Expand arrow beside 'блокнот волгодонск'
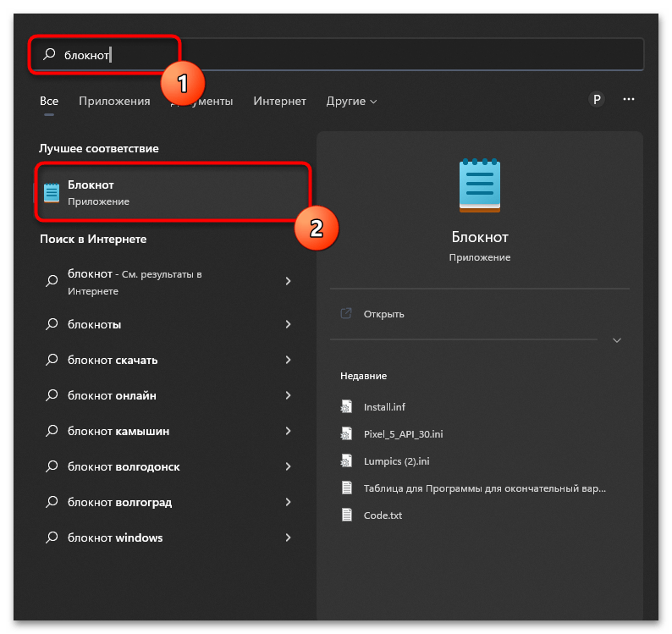The height and width of the screenshot is (634, 672). (288, 466)
